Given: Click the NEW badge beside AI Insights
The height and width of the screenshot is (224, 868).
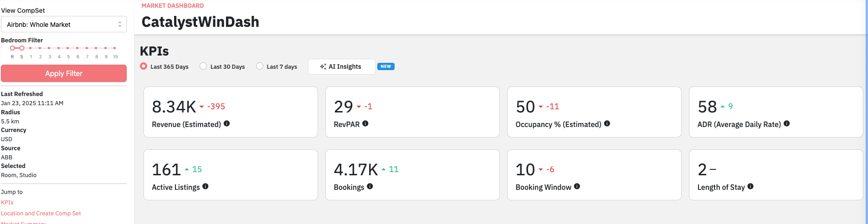Looking at the screenshot, I should (385, 66).
